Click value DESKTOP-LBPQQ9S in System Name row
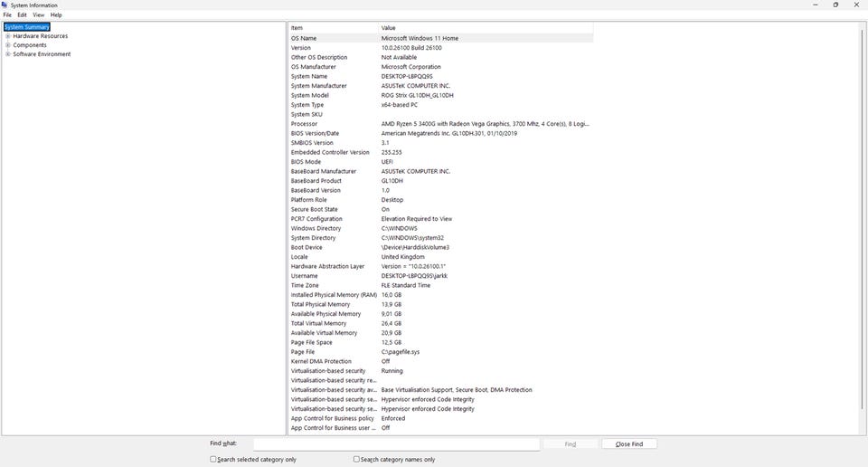 pyautogui.click(x=407, y=76)
